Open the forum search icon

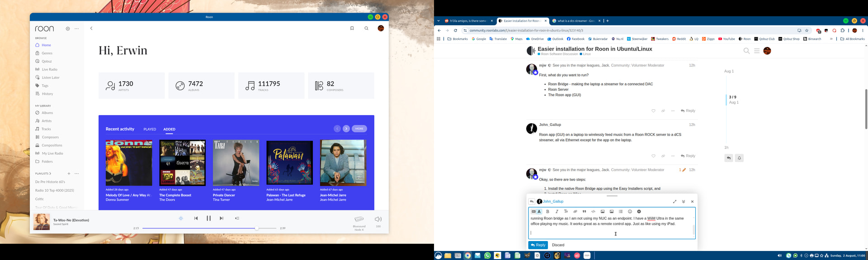click(x=746, y=51)
